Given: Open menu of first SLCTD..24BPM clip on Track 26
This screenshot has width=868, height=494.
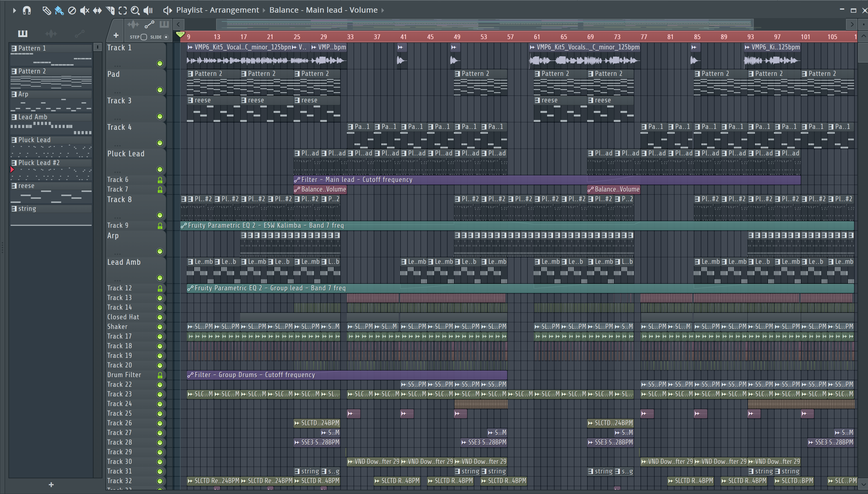Looking at the screenshot, I should tap(297, 423).
